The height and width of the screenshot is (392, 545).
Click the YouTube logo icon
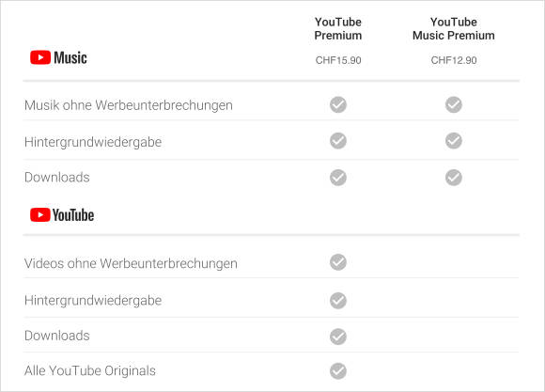(x=40, y=215)
